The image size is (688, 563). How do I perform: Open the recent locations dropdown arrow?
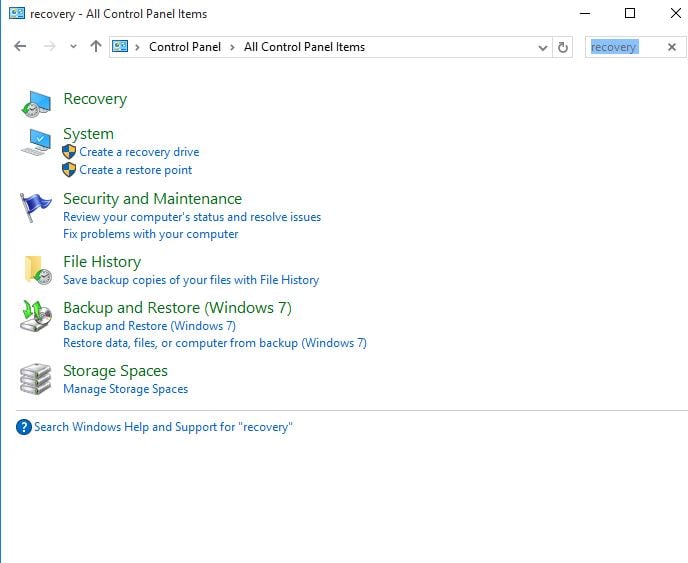[x=73, y=46]
